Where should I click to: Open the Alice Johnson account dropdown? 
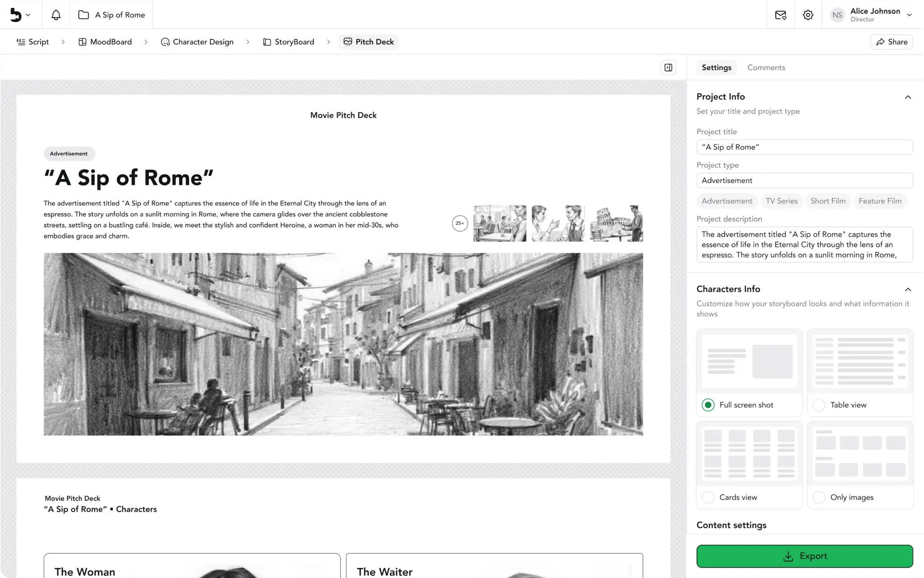coord(909,15)
